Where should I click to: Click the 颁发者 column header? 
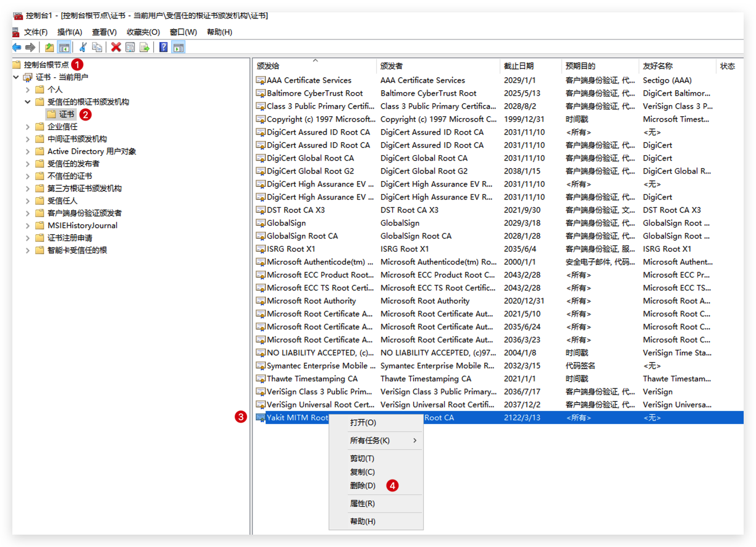[392, 66]
